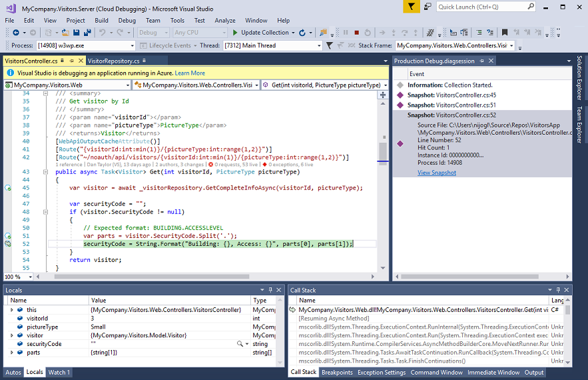The height and width of the screenshot is (380, 588).
Task: Click the editor split-window icon above the scrollbar
Action: [x=383, y=95]
